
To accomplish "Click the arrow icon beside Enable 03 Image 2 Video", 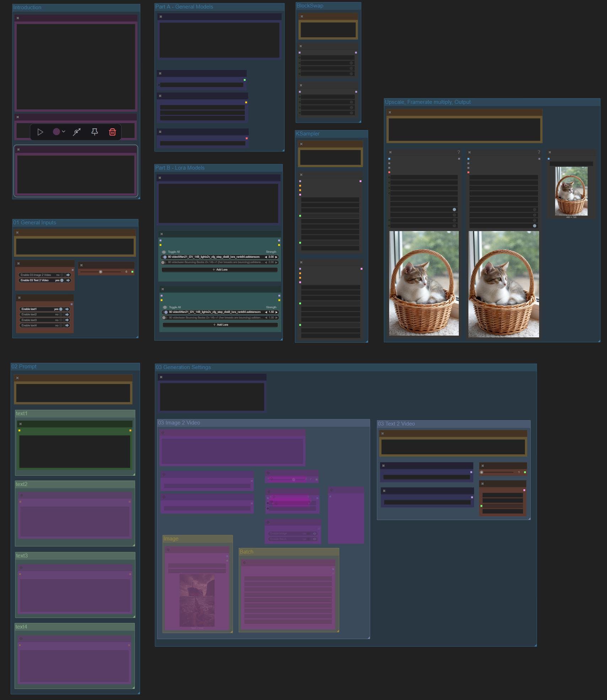I will [x=68, y=275].
